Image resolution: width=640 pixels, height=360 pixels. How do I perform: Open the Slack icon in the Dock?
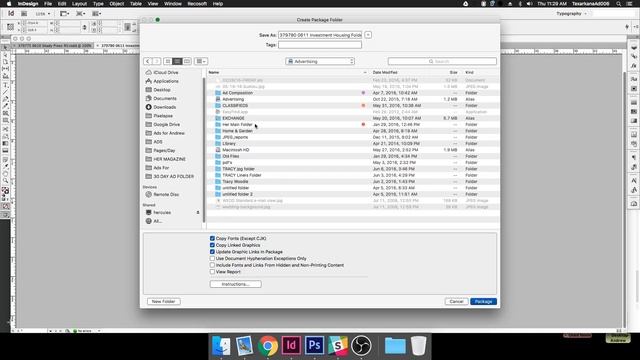(x=338, y=346)
